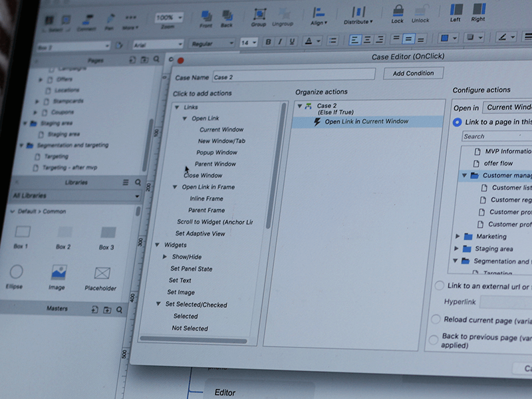Select 'Reload current page' radio
Viewport: 532px width, 399px height.
coord(436,319)
